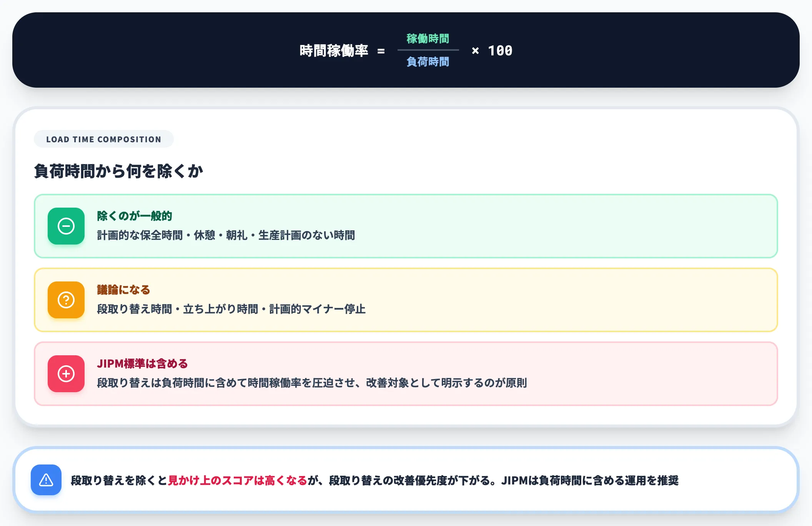Click text JIPMは負荷時間に含める運用を推奨
812x526 pixels.
click(x=590, y=480)
